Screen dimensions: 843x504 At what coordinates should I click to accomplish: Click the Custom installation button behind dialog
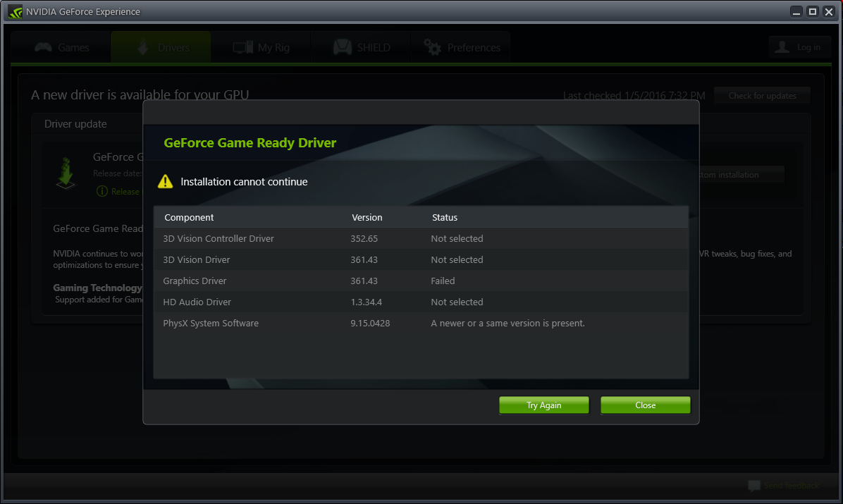pyautogui.click(x=741, y=175)
